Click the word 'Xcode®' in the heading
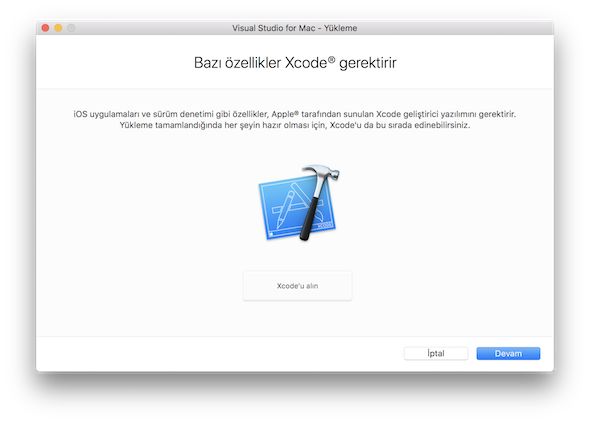This screenshot has width=590, height=423. pyautogui.click(x=310, y=62)
